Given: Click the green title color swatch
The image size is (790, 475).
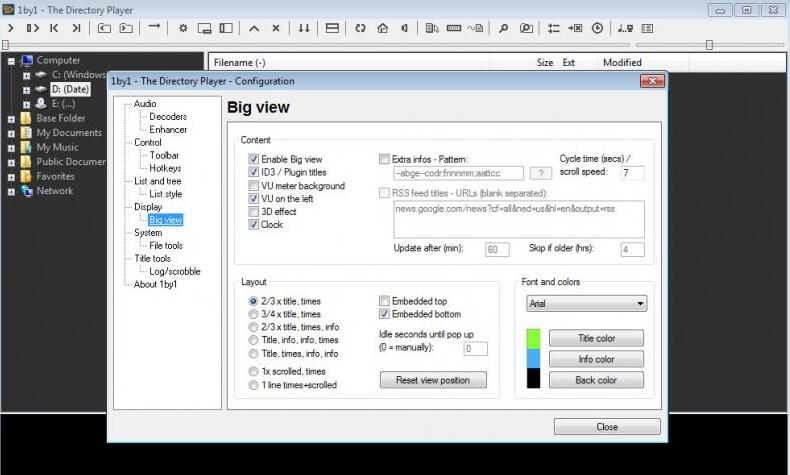Looking at the screenshot, I should pyautogui.click(x=534, y=338).
